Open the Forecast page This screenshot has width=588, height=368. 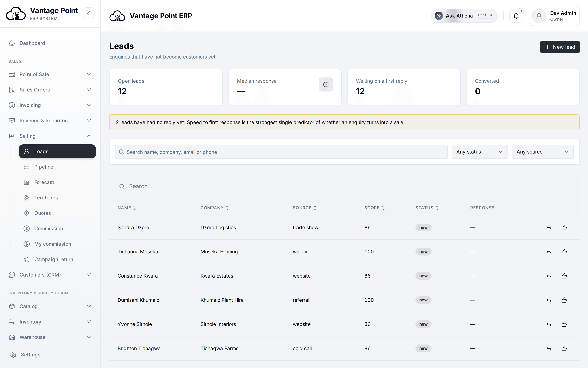[x=57, y=182]
